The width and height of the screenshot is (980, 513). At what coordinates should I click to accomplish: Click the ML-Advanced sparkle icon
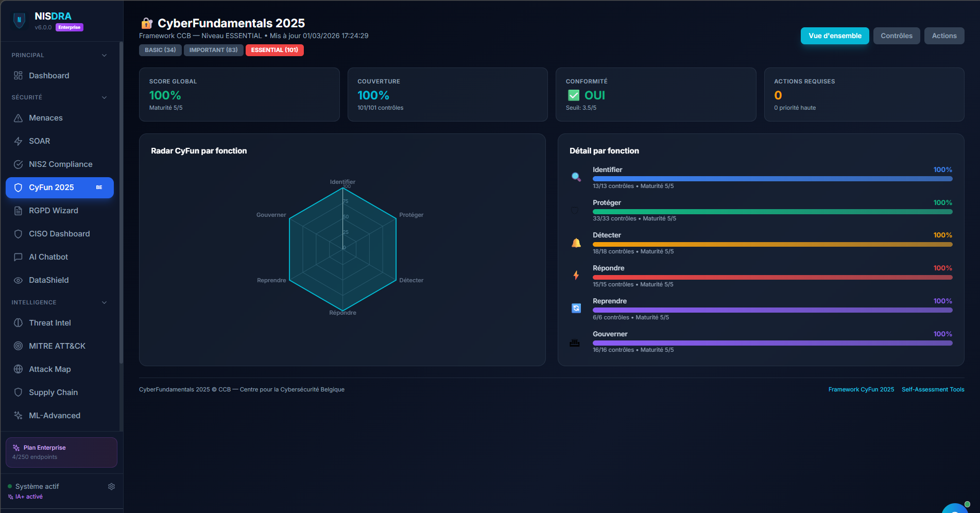point(18,416)
